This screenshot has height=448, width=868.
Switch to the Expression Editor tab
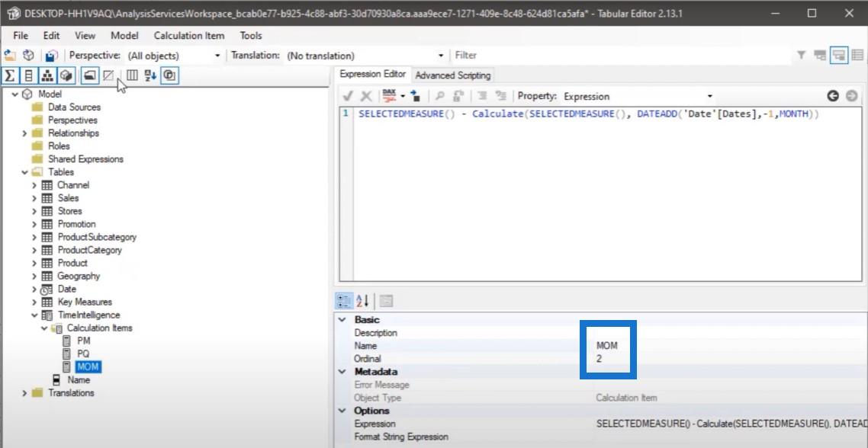pos(372,74)
